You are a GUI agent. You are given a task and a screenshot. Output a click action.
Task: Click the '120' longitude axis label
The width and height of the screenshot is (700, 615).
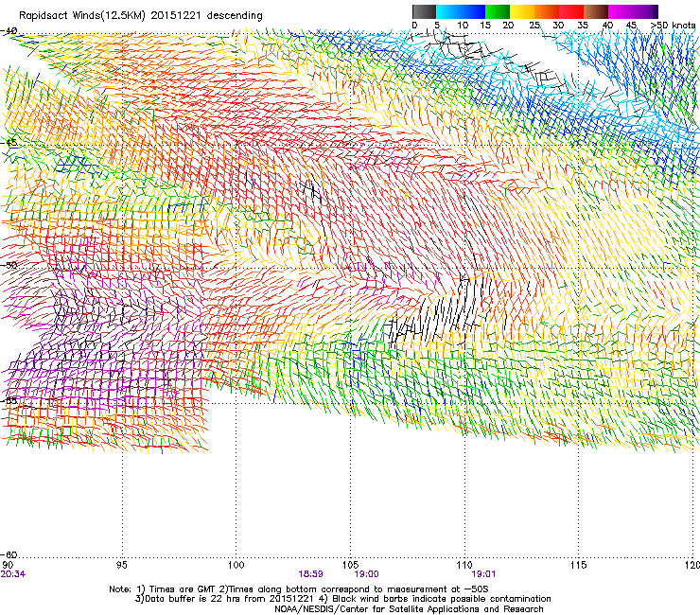(692, 565)
